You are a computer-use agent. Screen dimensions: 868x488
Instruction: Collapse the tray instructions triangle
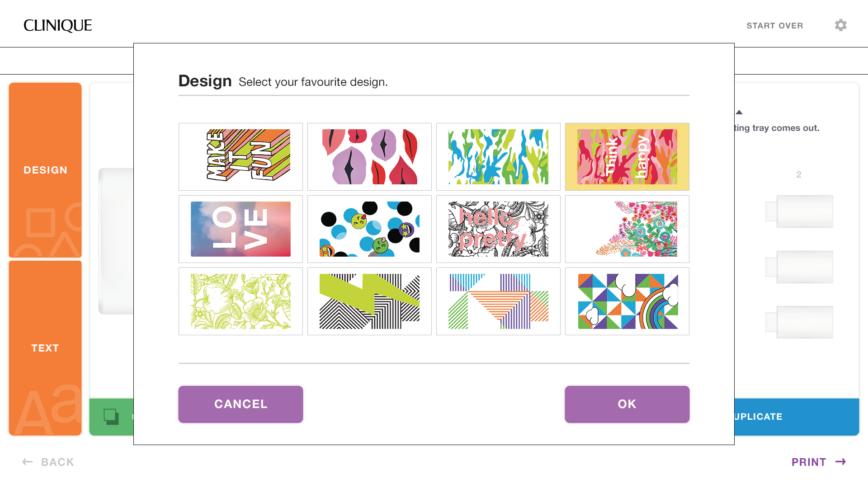point(739,112)
